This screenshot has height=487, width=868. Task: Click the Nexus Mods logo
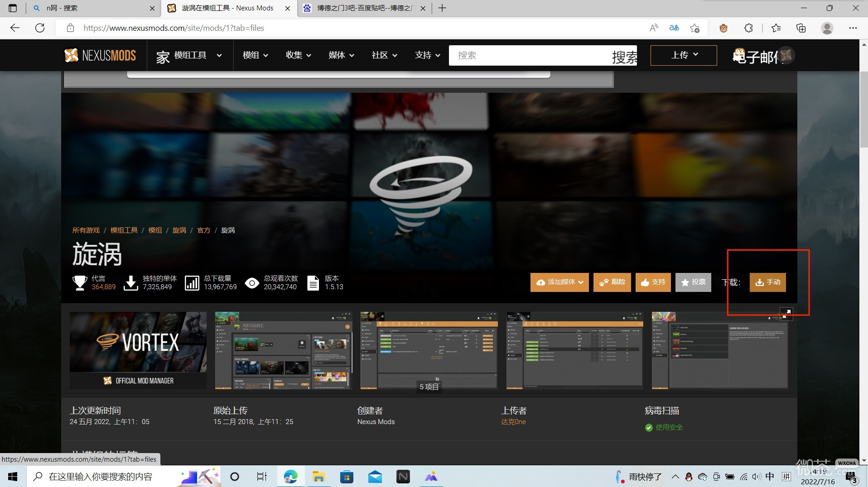tap(100, 55)
